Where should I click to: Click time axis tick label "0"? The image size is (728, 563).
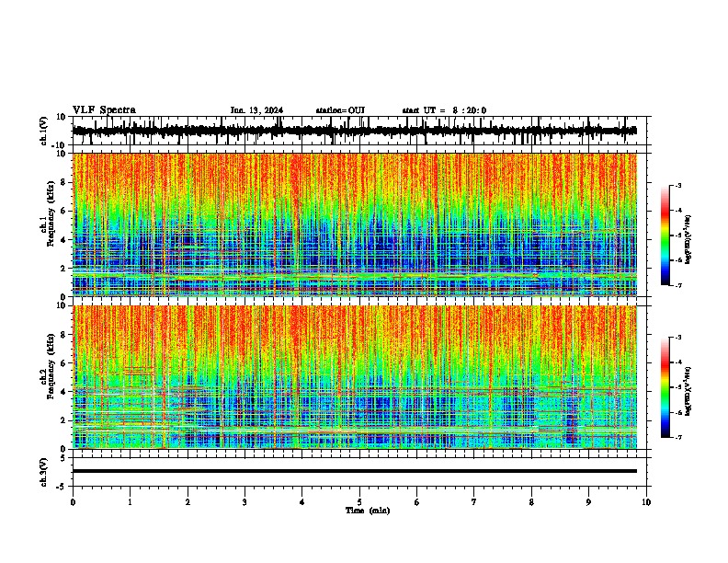tap(73, 502)
